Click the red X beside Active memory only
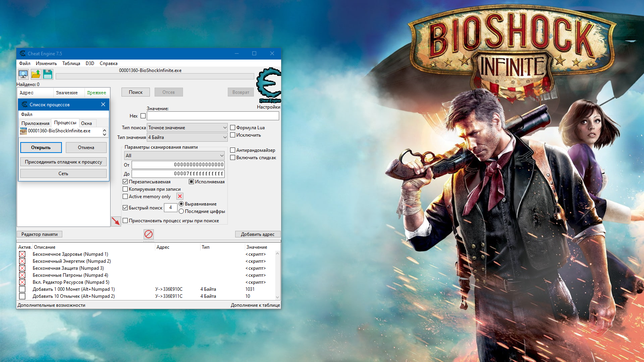This screenshot has width=644, height=362. point(180,196)
